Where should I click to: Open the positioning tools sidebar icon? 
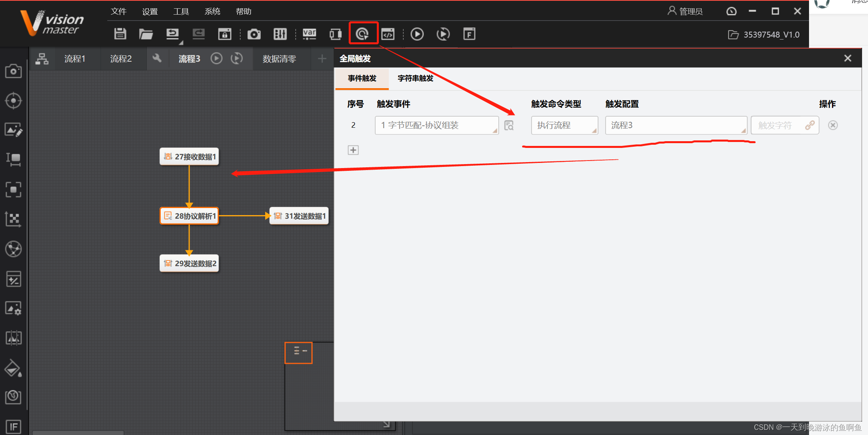click(13, 101)
